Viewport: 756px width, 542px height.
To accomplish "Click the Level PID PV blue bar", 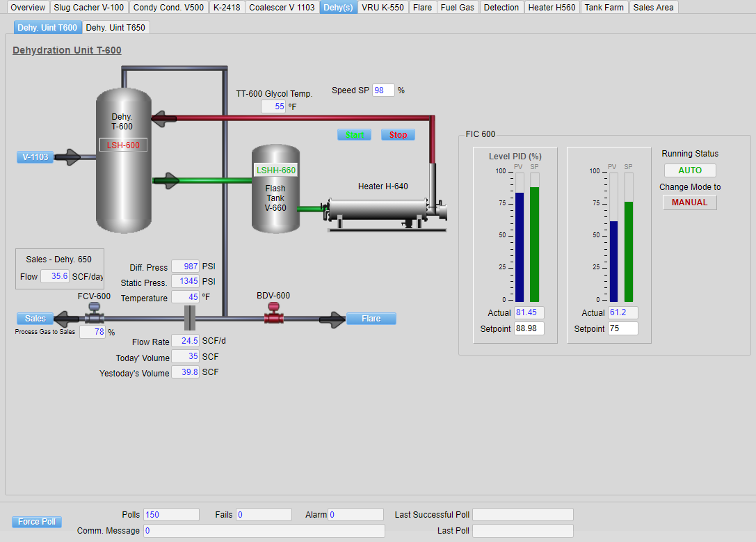I will pyautogui.click(x=520, y=248).
